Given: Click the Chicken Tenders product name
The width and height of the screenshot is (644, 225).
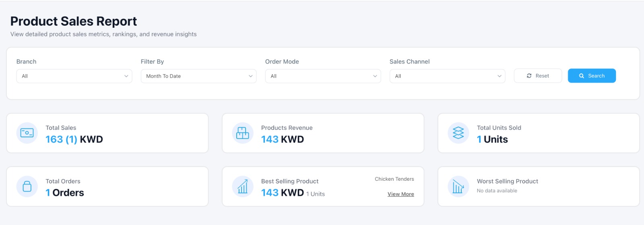Looking at the screenshot, I should [394, 179].
